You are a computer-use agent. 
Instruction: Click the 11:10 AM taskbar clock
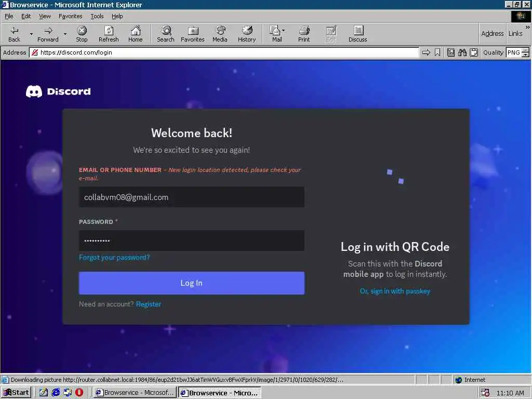(x=510, y=393)
